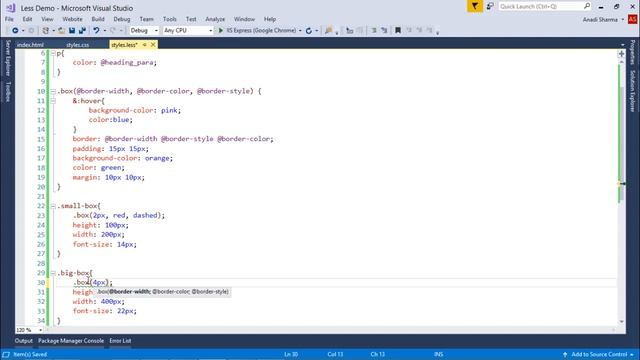Collapse the p block at line 6
Viewport: 640px width, 360px height.
coord(53,53)
